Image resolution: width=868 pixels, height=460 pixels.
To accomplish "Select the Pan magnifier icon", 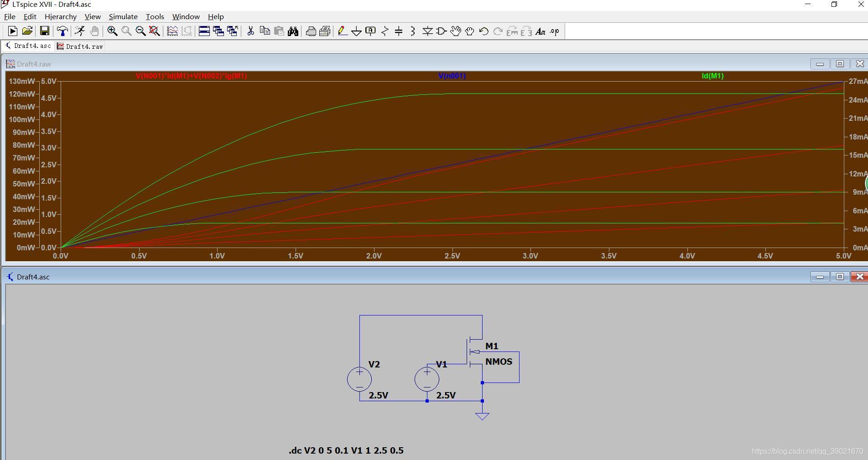I will click(126, 31).
